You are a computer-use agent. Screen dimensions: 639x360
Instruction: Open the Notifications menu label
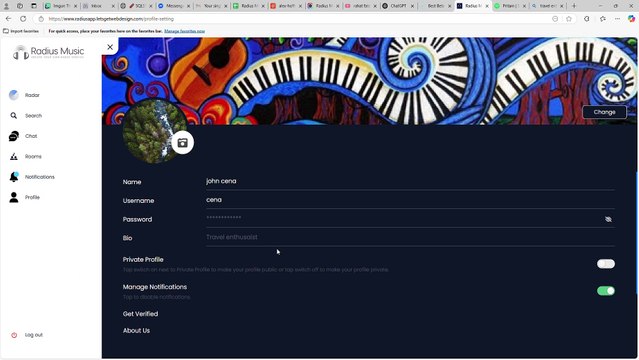pyautogui.click(x=40, y=177)
